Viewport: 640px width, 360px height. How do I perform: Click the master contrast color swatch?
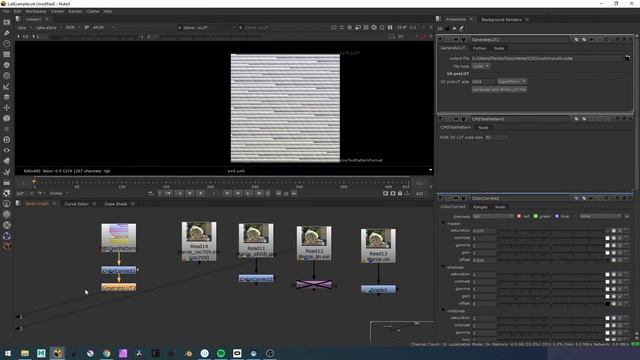607,238
